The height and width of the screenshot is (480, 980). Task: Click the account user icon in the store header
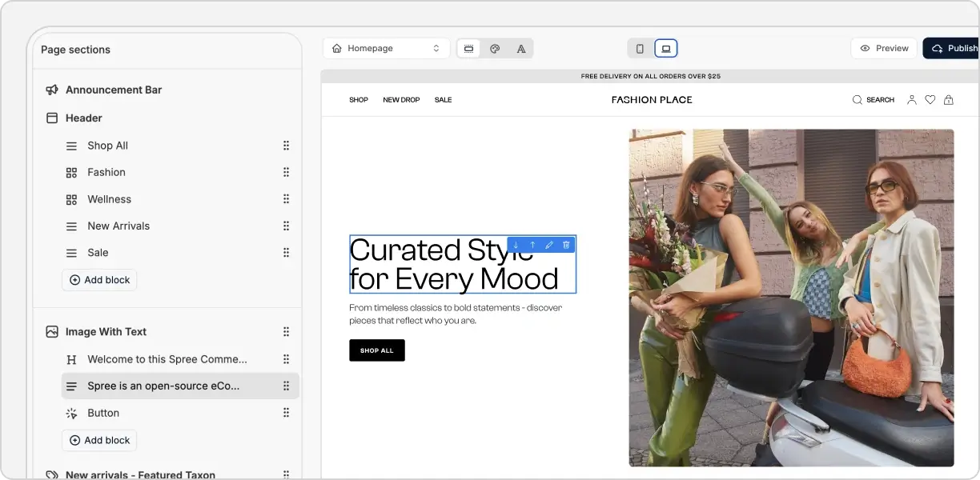911,100
